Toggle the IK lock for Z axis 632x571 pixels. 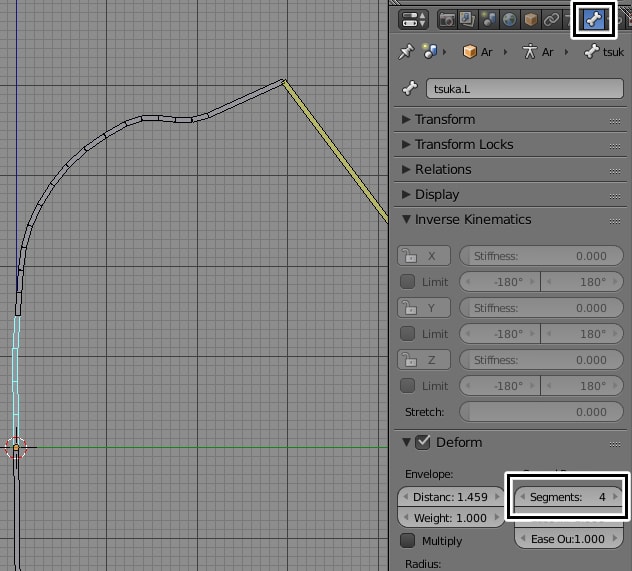click(x=424, y=360)
